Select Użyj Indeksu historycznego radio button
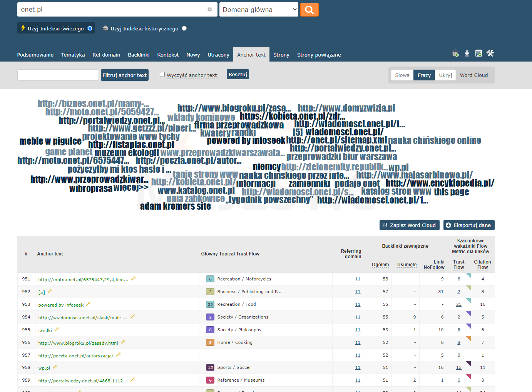The width and height of the screenshot is (532, 392). pyautogui.click(x=184, y=28)
